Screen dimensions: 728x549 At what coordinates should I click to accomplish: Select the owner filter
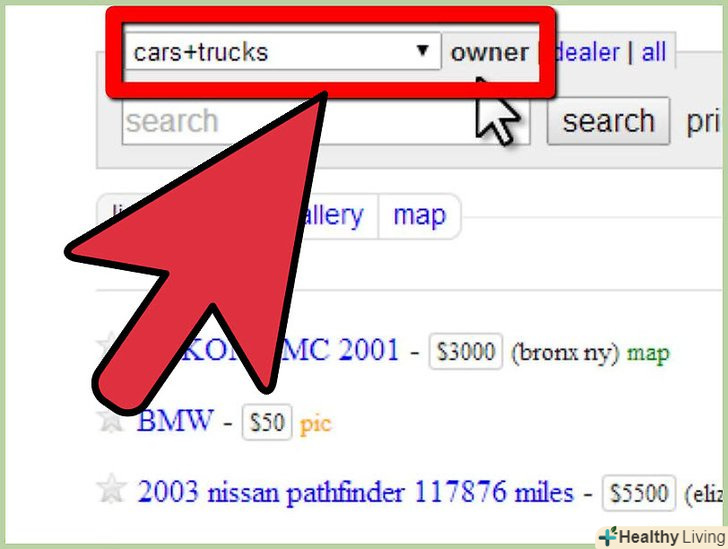(x=489, y=52)
